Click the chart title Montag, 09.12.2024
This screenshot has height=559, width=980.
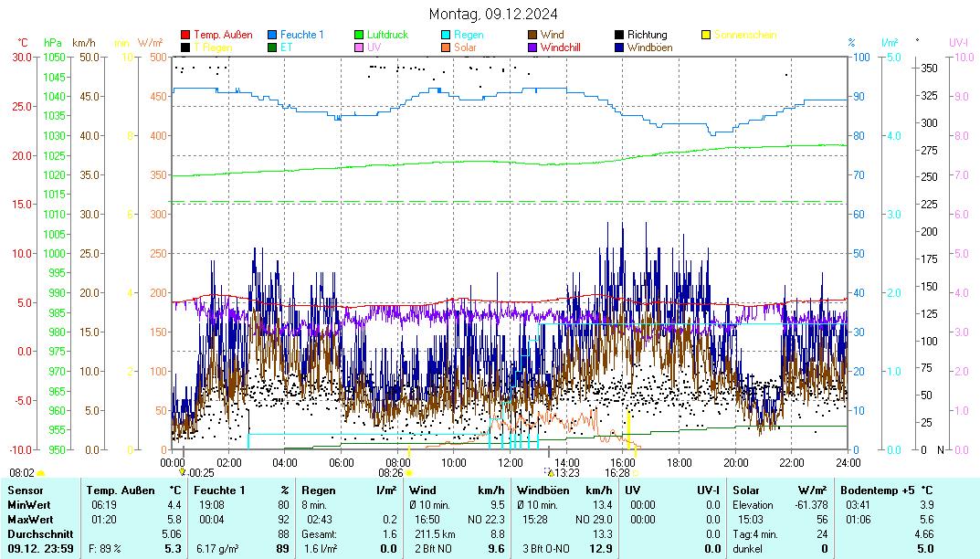494,14
